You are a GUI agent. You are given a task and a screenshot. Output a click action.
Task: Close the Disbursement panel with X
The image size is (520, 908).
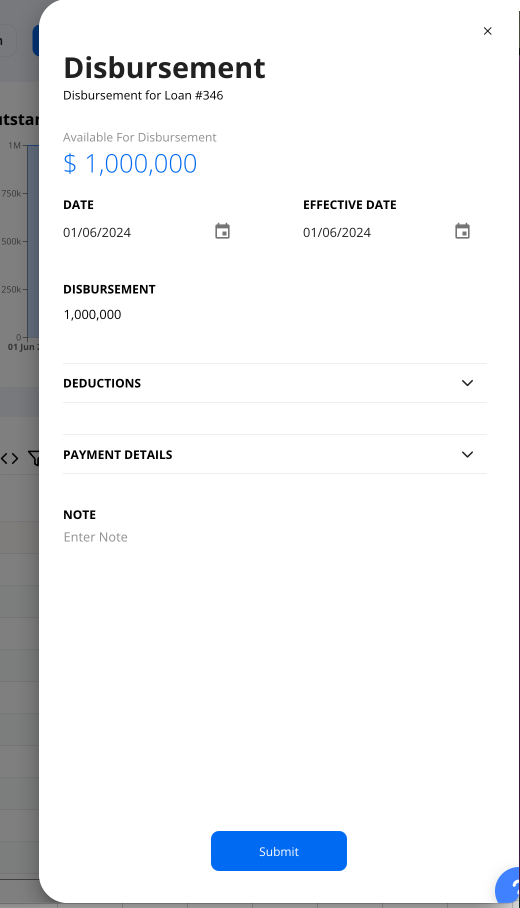coord(488,31)
